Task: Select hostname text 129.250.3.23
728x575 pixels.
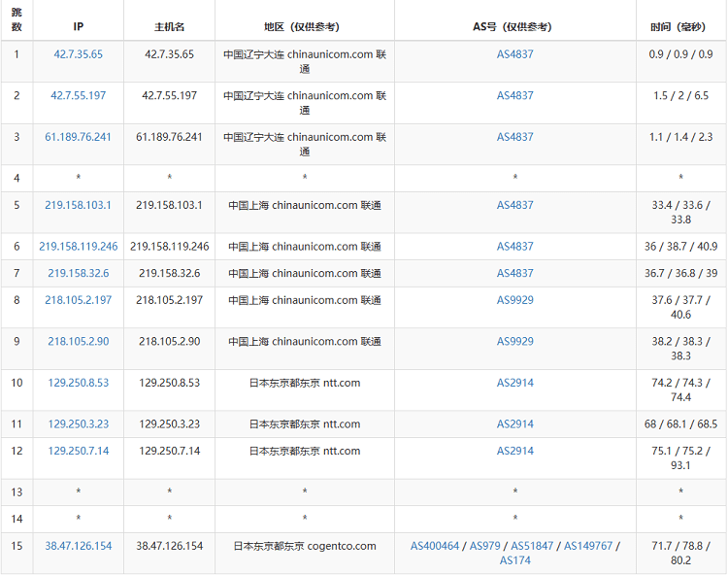Action: click(x=170, y=424)
